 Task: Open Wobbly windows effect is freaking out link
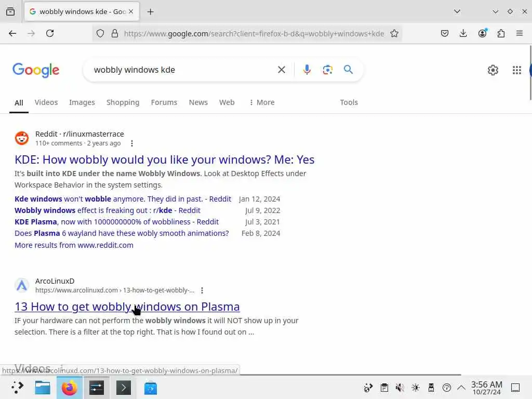pos(108,210)
